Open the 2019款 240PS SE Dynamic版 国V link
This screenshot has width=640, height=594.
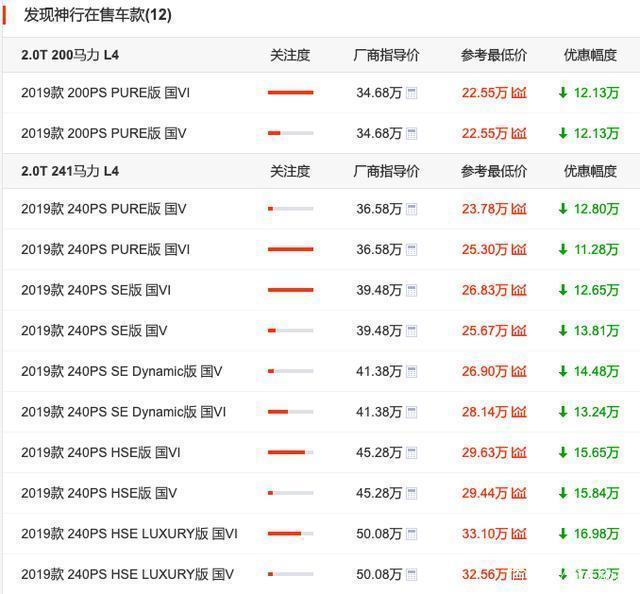point(122,372)
